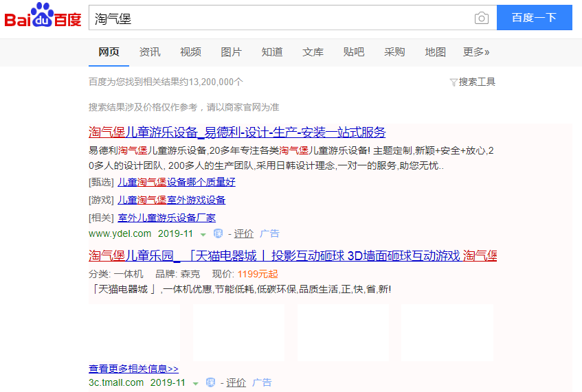Go to the 贴吧 tab
This screenshot has width=582, height=392.
354,52
